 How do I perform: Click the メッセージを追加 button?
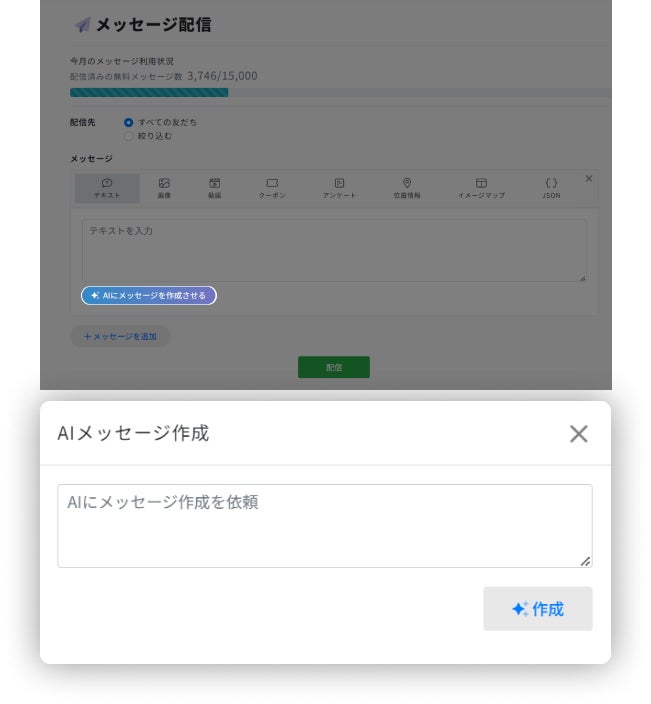tap(120, 337)
